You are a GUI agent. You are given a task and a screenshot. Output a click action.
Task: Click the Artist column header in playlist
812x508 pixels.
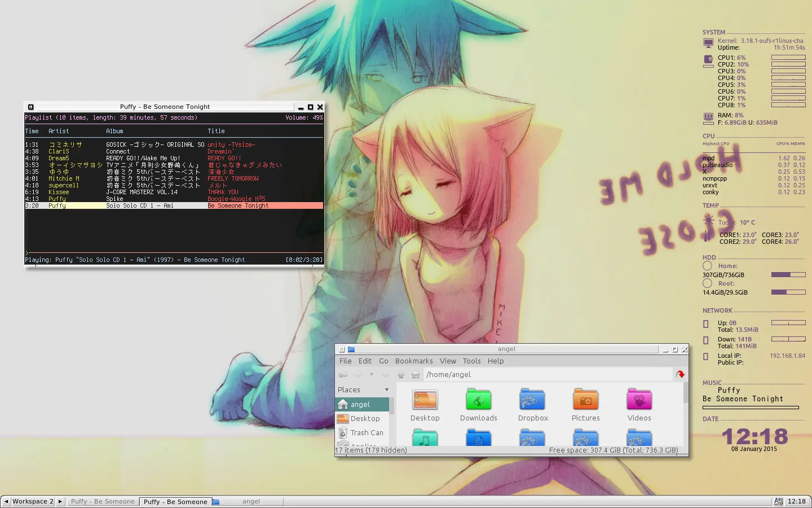(x=59, y=131)
